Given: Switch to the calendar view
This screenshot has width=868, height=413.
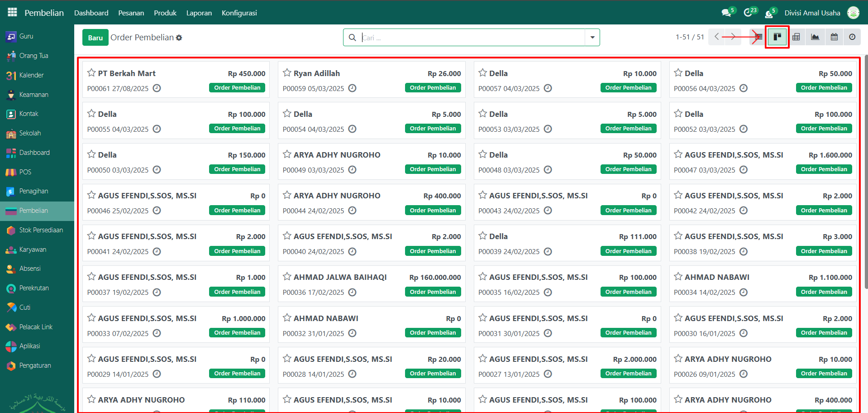Looking at the screenshot, I should (x=834, y=37).
